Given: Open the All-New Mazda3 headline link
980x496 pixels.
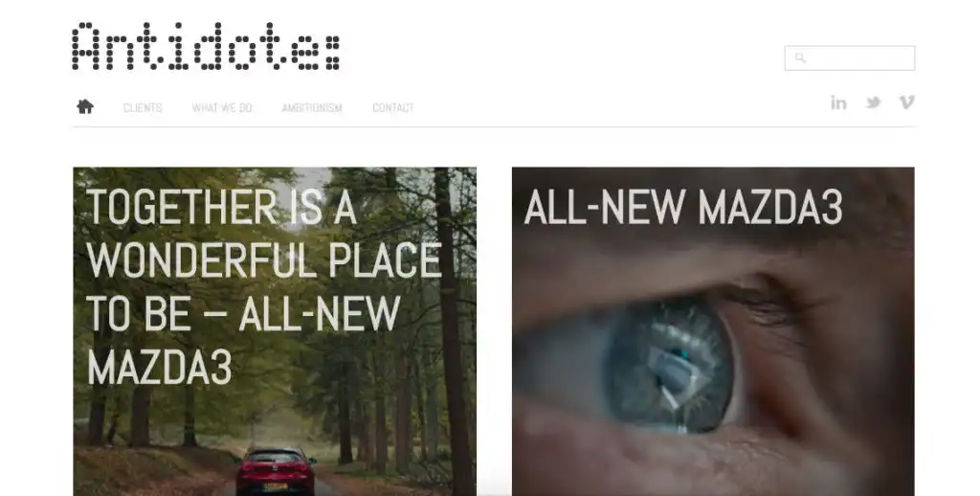Looking at the screenshot, I should coord(683,207).
